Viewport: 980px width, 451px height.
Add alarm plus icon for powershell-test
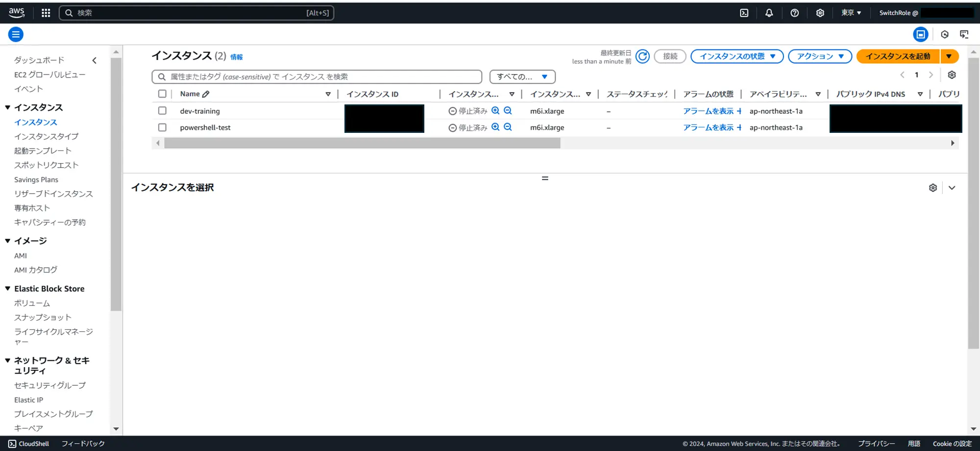[x=739, y=127]
